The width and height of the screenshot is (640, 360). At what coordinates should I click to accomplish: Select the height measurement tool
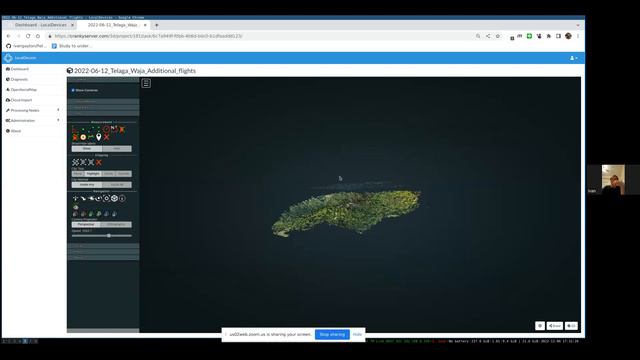[x=98, y=129]
